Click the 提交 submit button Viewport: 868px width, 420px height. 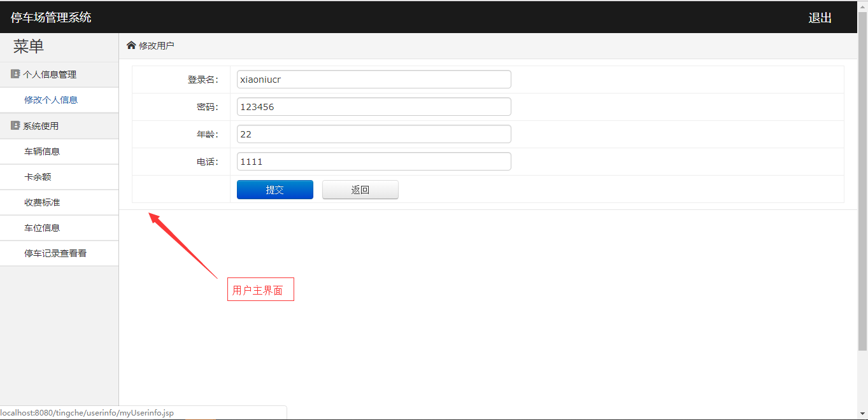[x=275, y=190]
